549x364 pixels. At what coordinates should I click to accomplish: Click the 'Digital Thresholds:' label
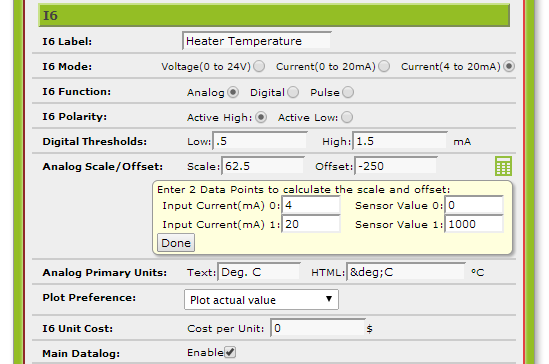95,141
